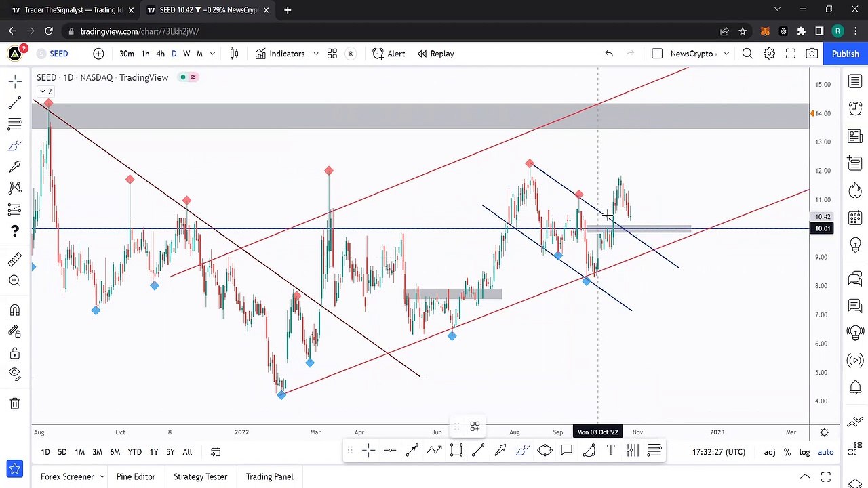Collapse the indicator legend showing 2
The height and width of the screenshot is (488, 868).
pos(45,91)
